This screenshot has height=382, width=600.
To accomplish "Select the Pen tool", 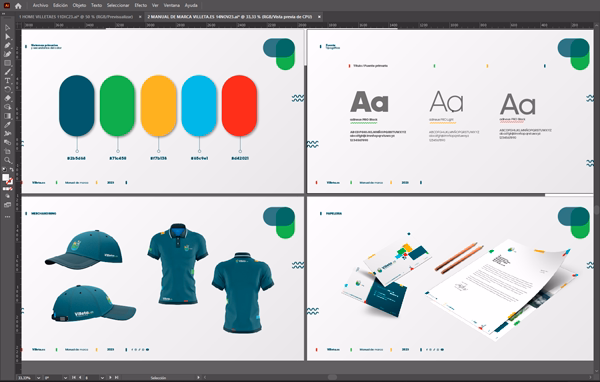I will (8, 46).
